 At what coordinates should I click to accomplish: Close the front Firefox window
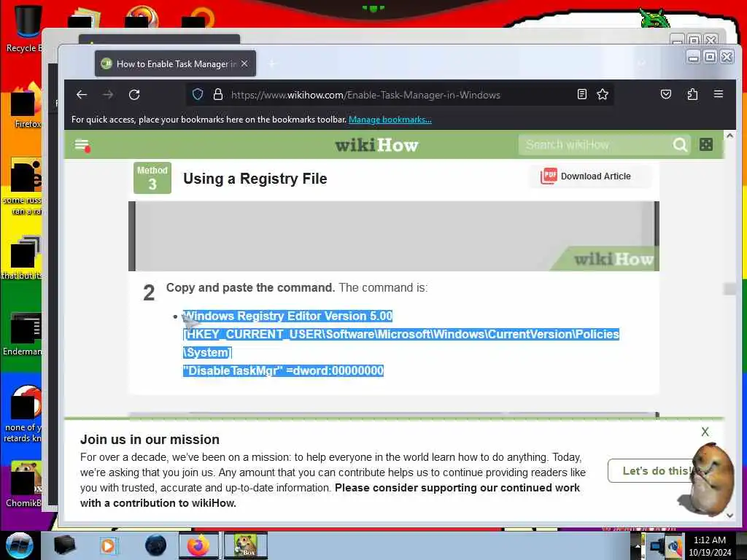[x=727, y=57]
